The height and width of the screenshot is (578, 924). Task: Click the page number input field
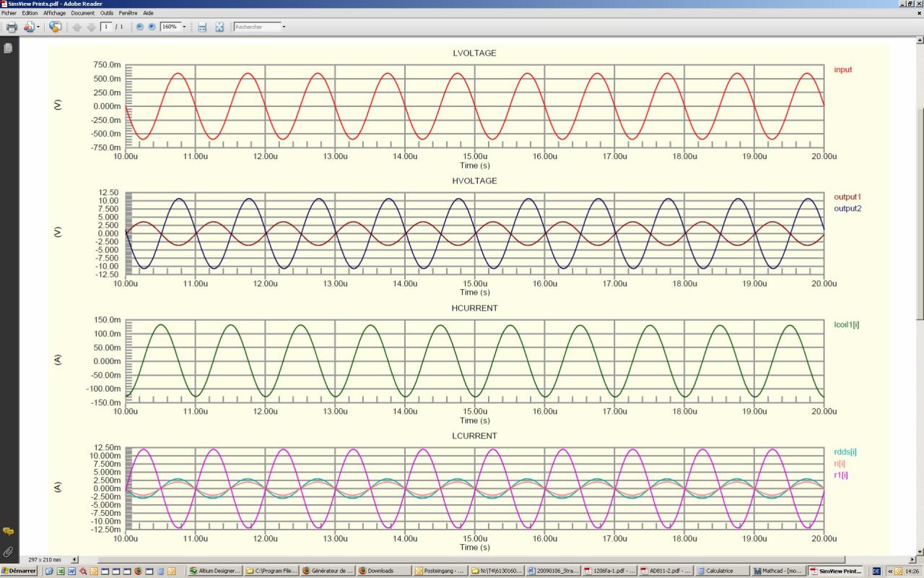pyautogui.click(x=106, y=27)
